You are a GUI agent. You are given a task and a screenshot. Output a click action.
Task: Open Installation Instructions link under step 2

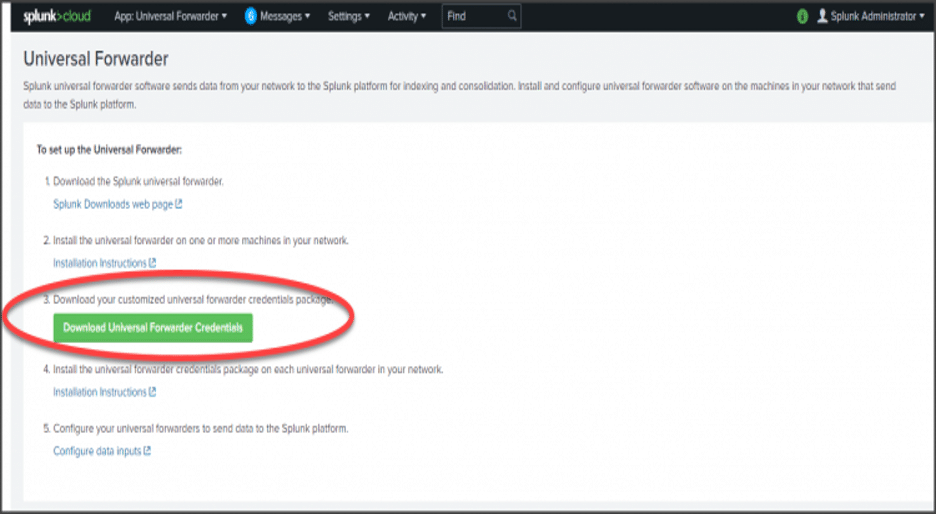point(100,263)
